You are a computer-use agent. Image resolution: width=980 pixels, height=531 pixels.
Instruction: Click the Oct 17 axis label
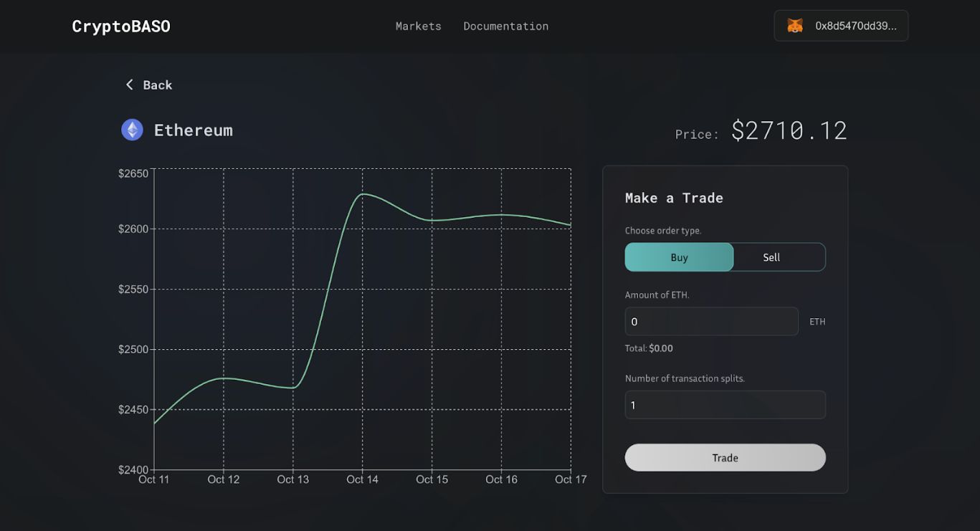(571, 479)
